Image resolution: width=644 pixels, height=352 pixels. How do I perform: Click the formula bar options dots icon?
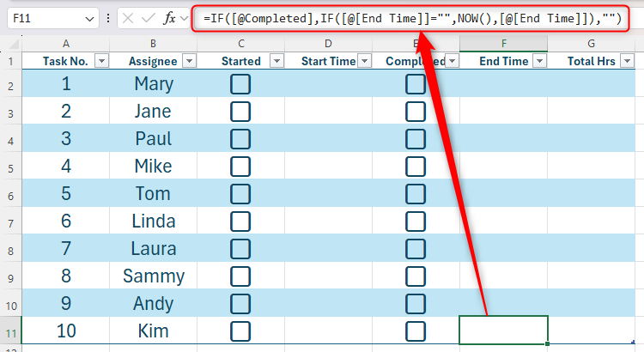click(106, 17)
